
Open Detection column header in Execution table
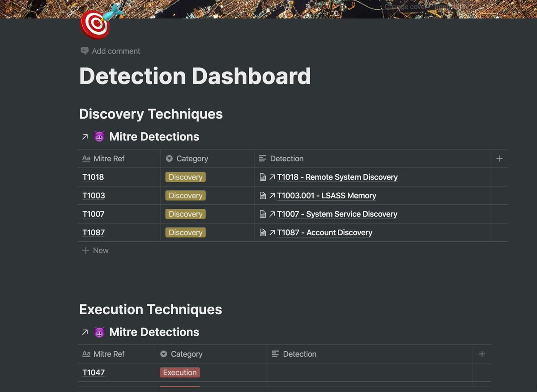pyautogui.click(x=370, y=354)
